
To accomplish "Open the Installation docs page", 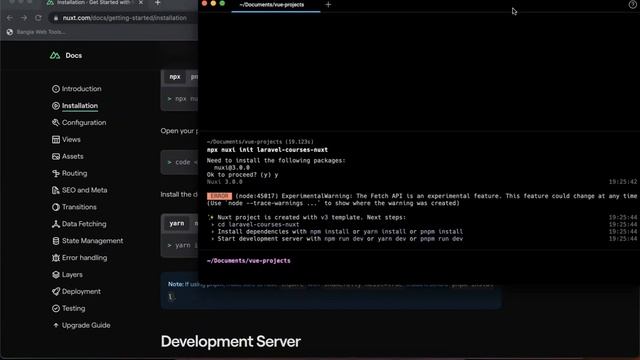I will (x=80, y=106).
